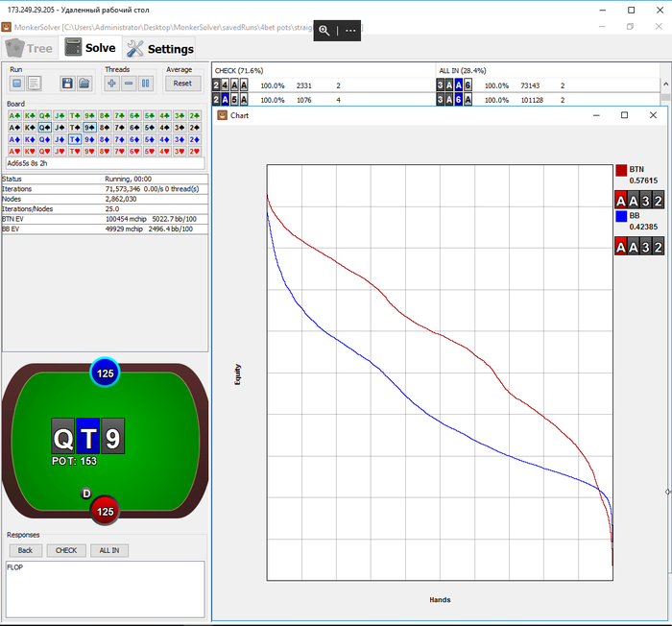Click the Nodes value 2,862,030
The height and width of the screenshot is (626, 672).
pos(121,199)
